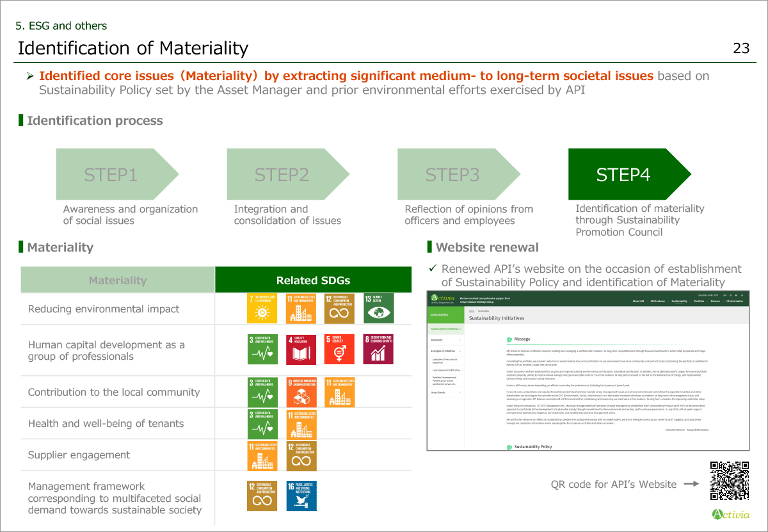The height and width of the screenshot is (532, 768).
Task: Click the SDG 13 Climate Action eye icon
Action: (x=379, y=308)
